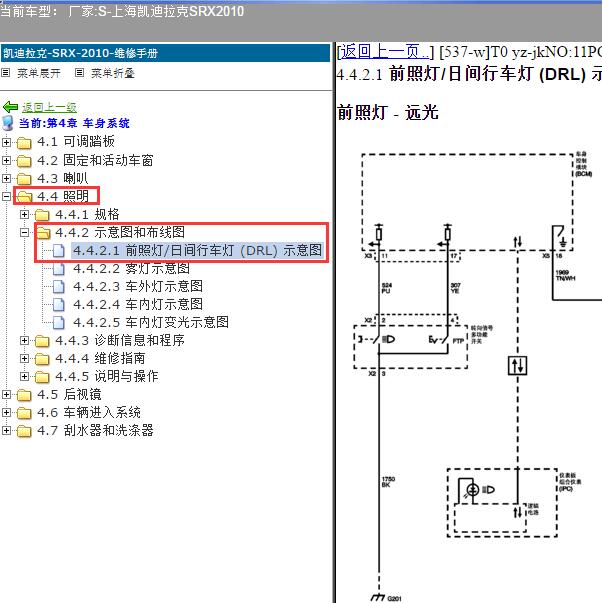Click the 返回上一级 link
Image resolution: width=602 pixels, height=603 pixels.
tap(49, 107)
